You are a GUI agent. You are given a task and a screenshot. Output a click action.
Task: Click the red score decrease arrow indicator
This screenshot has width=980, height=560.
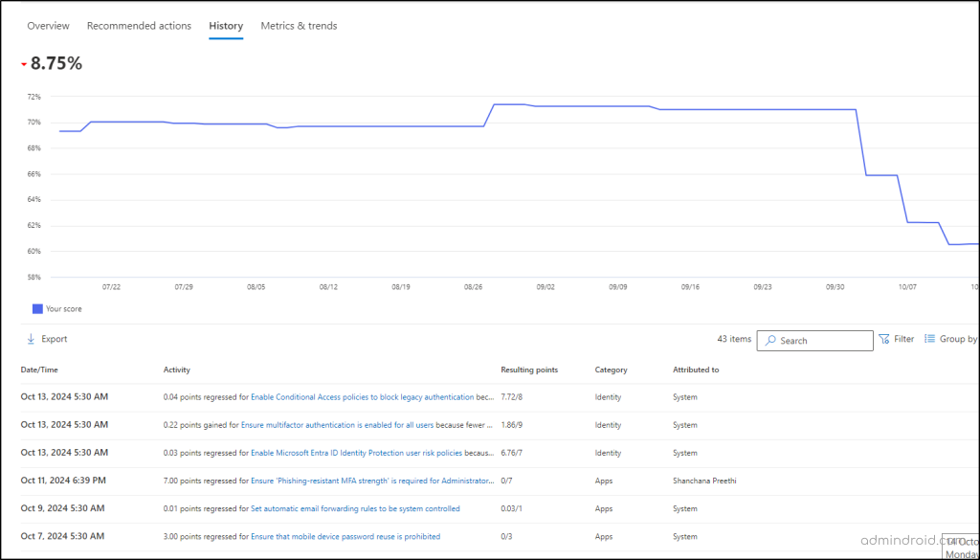point(24,65)
